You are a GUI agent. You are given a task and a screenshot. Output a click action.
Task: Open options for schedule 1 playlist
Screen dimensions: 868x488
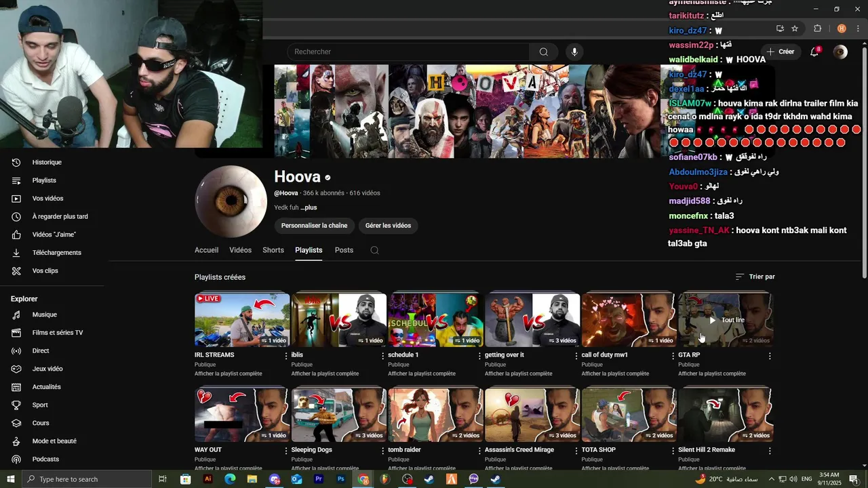[479, 355]
